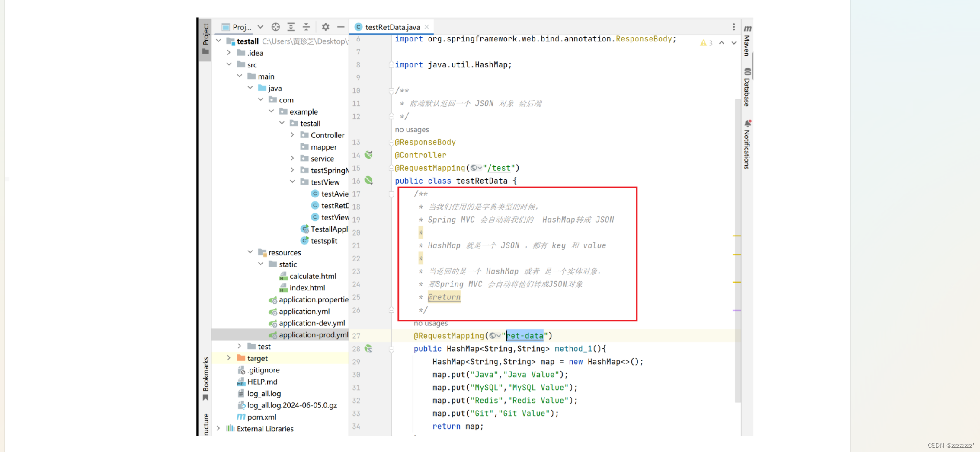Select the .gitignore file
Image resolution: width=980 pixels, height=452 pixels.
tap(259, 370)
